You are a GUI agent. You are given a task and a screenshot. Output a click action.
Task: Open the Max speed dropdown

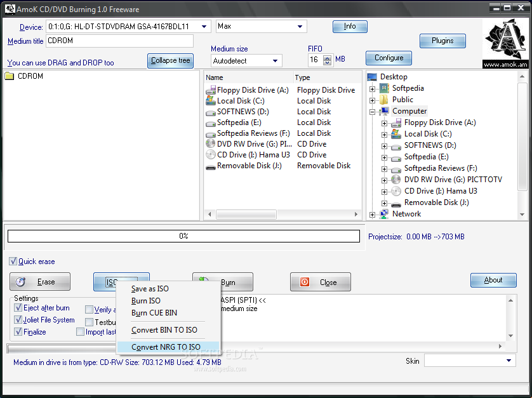point(300,27)
